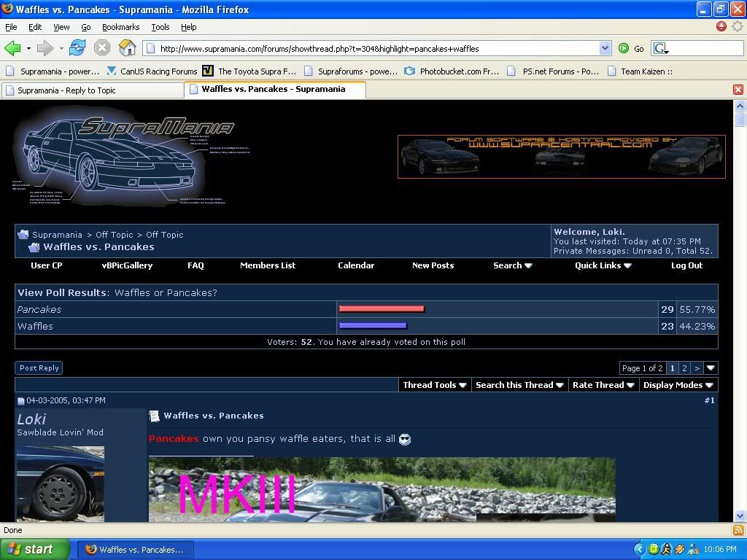Click the sunglasses smiley in the post
747x560 pixels.
(404, 439)
